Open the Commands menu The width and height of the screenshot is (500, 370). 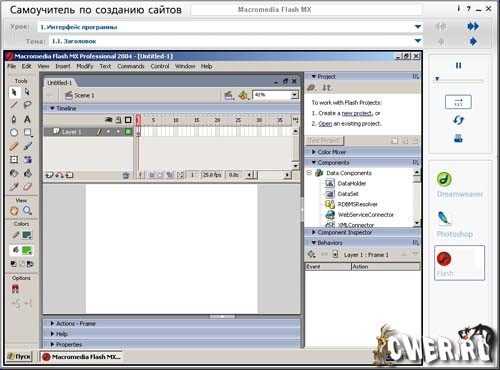(x=131, y=66)
